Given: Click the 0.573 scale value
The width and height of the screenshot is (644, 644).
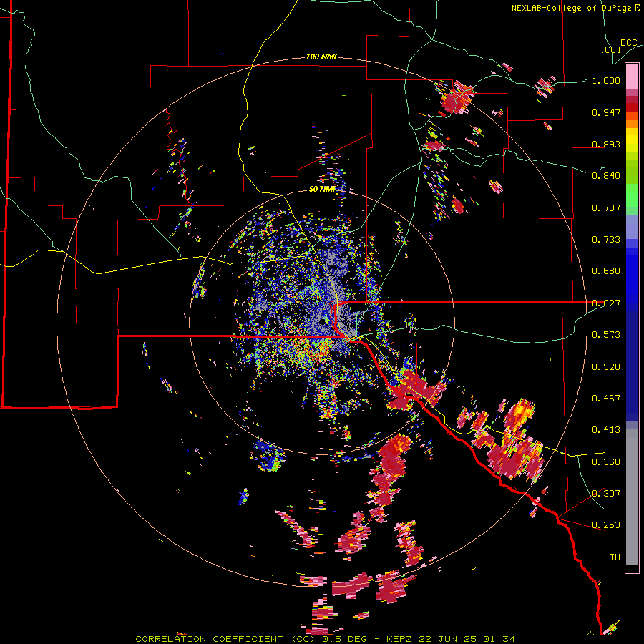Looking at the screenshot, I should pyautogui.click(x=606, y=335).
